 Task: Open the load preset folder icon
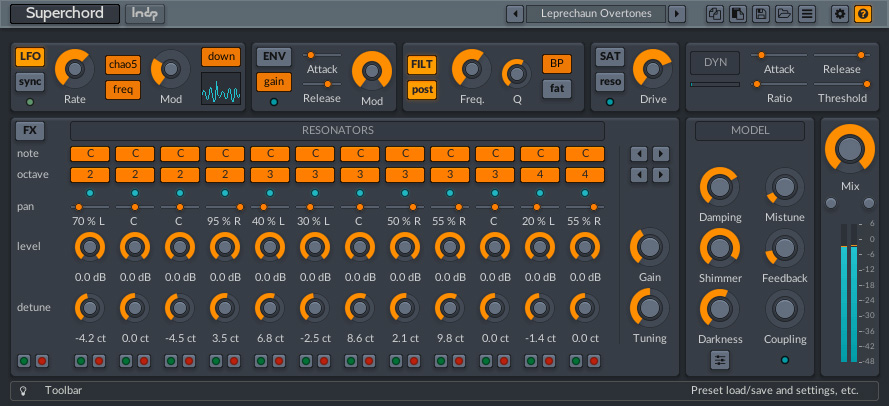(784, 14)
